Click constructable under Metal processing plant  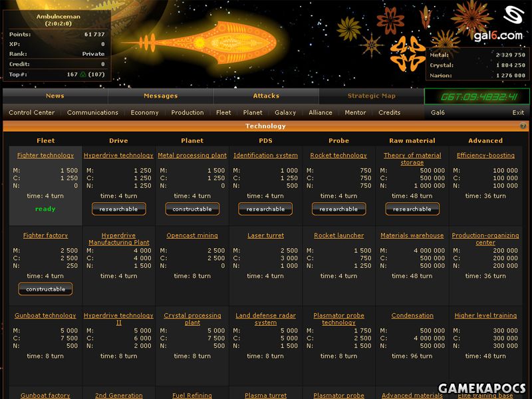coord(192,209)
